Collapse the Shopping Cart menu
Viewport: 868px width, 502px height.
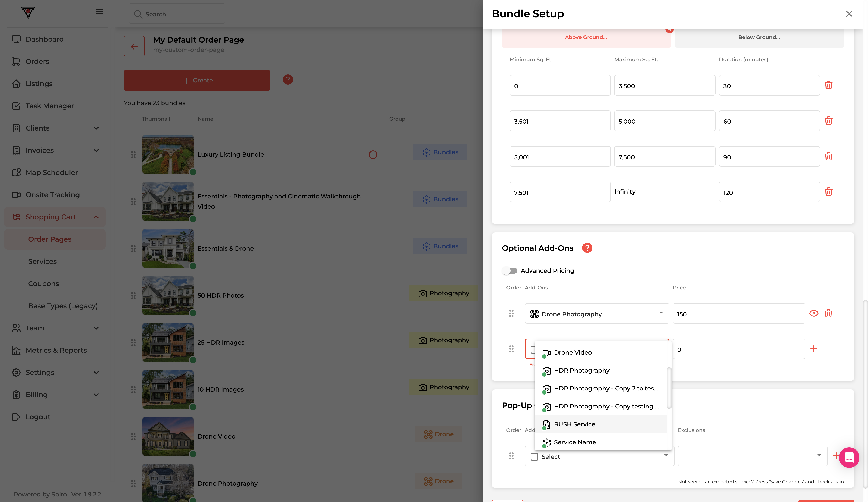click(96, 217)
